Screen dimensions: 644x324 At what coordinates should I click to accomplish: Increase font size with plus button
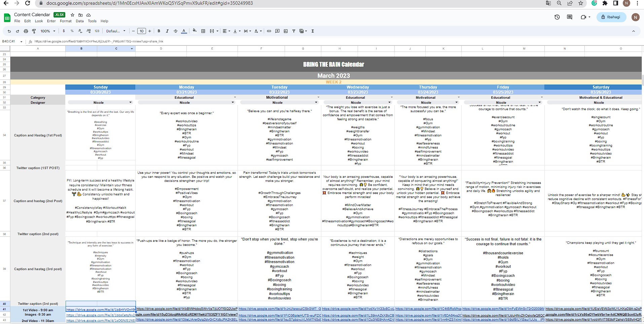(x=150, y=31)
